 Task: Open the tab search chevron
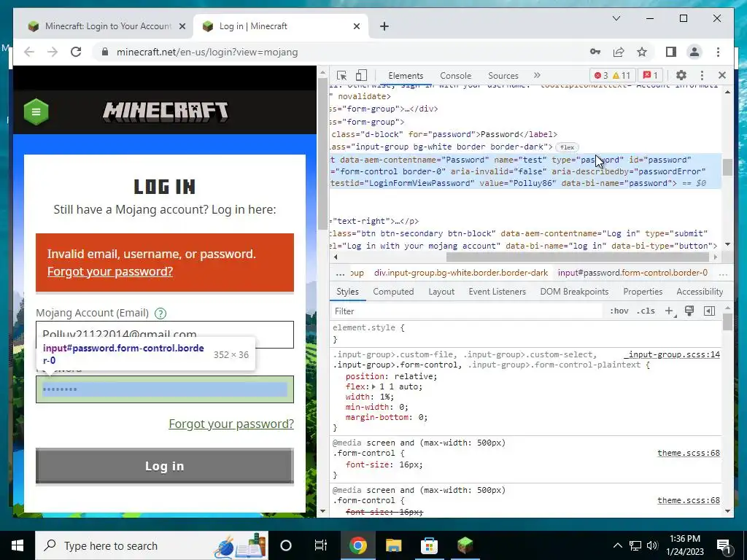[616, 18]
